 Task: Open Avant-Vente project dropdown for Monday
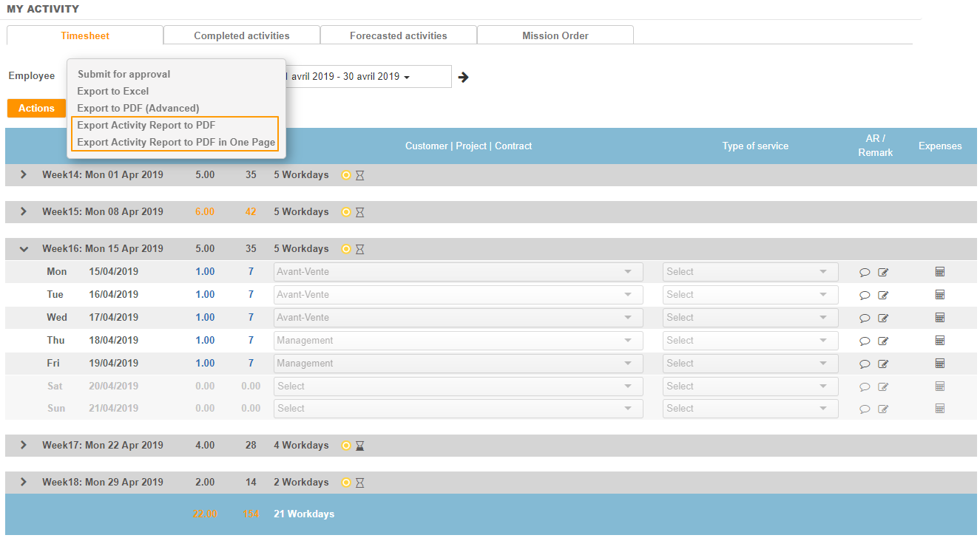[x=458, y=272]
